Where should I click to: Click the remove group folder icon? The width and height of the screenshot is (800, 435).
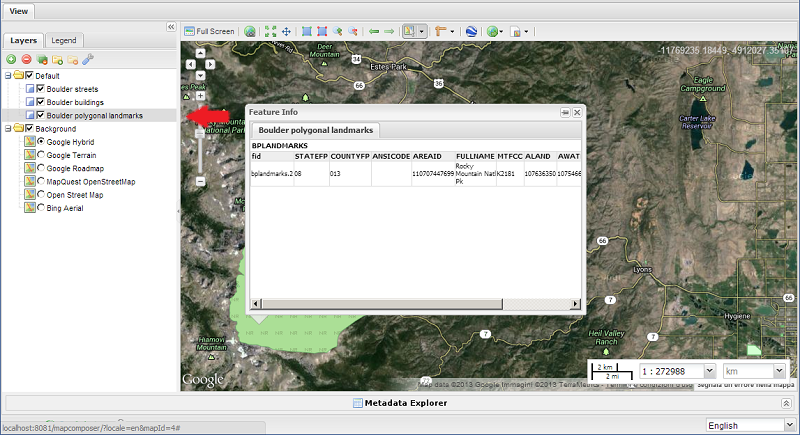pos(73,60)
